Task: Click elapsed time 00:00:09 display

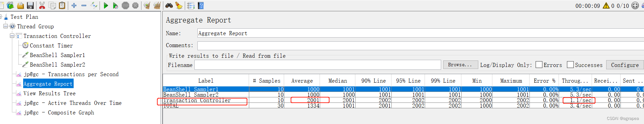Action: coord(587,6)
